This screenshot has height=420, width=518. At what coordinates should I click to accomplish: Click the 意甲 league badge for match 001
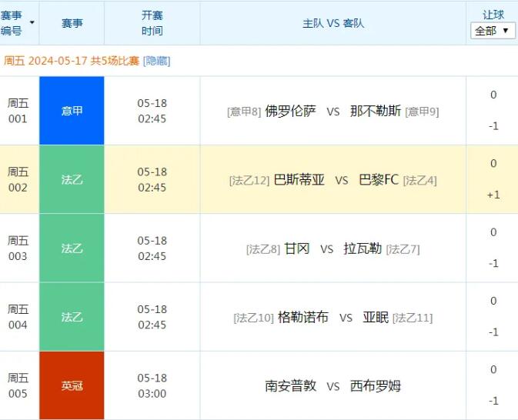[72, 111]
